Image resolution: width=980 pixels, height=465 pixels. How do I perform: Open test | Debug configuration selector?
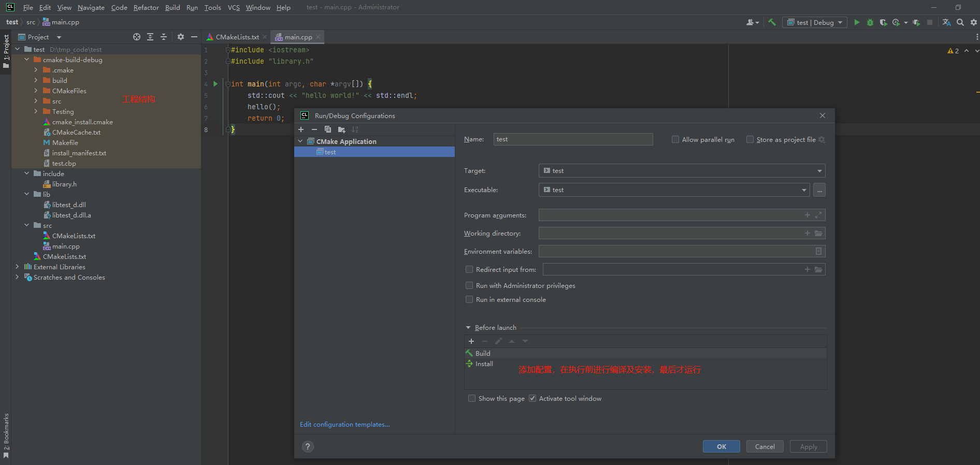815,22
